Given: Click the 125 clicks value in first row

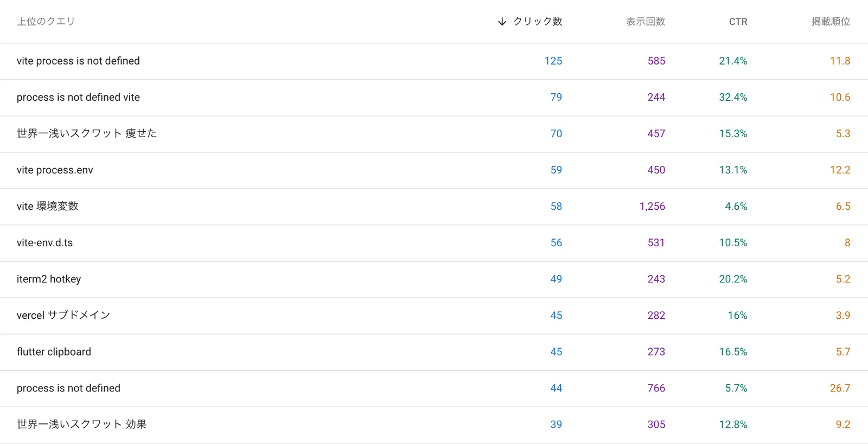Looking at the screenshot, I should click(553, 61).
